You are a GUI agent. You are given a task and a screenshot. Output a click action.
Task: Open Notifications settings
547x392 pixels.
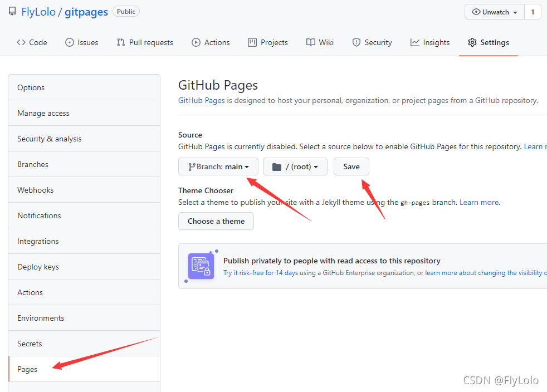(x=84, y=215)
